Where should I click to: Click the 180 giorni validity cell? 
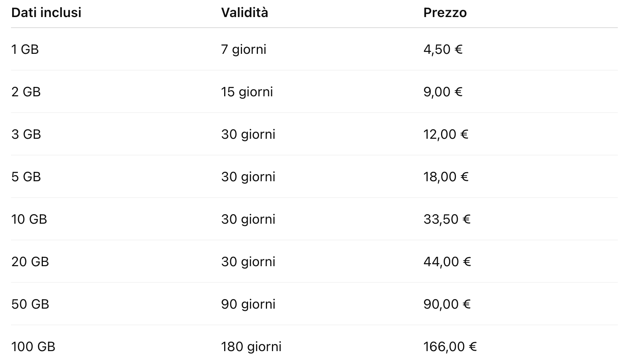[x=251, y=347]
